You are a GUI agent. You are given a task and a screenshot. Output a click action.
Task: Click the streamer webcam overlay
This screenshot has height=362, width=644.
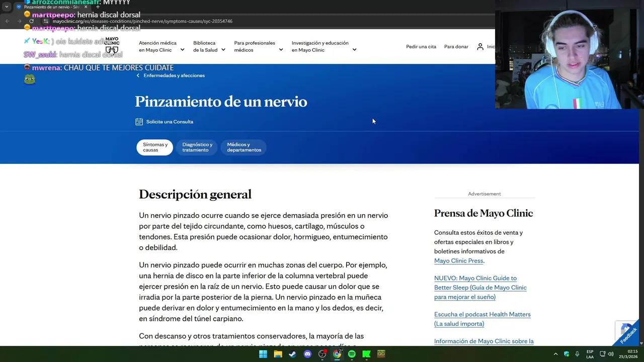(570, 54)
